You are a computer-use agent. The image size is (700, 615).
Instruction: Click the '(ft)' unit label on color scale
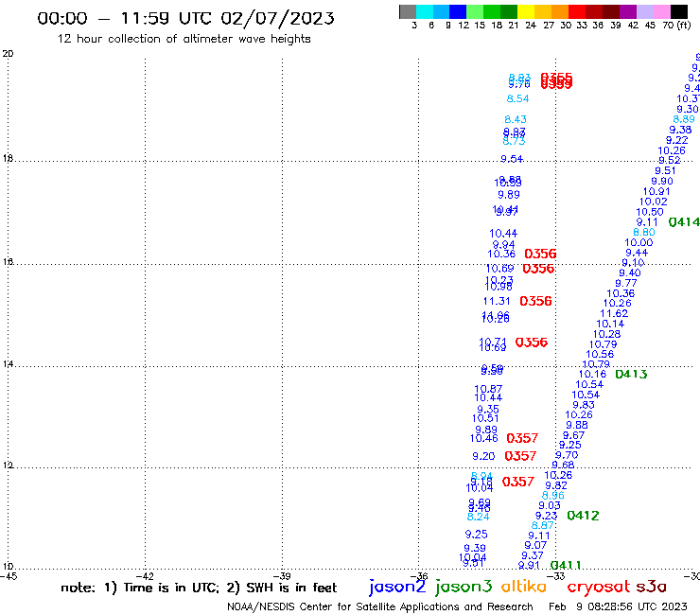click(684, 26)
